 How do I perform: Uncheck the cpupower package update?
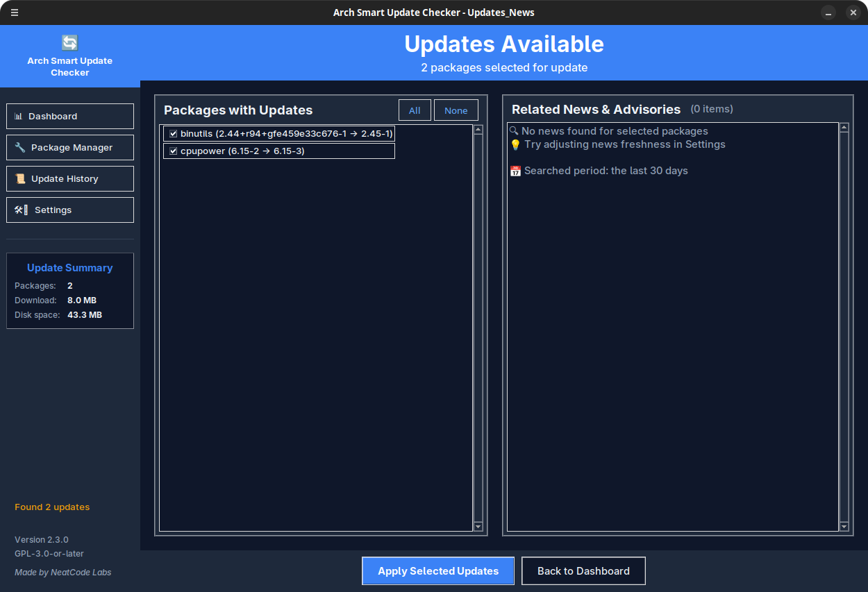pos(172,151)
